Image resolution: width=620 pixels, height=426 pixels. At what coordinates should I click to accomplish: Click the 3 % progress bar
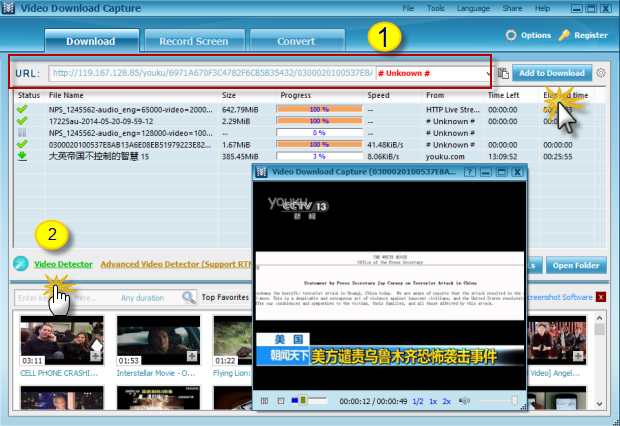(x=319, y=156)
